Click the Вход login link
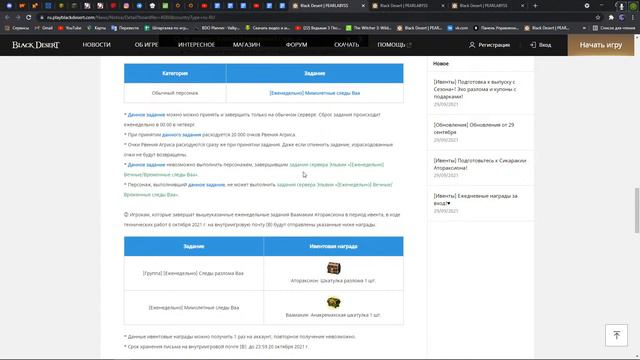The height and width of the screenshot is (360, 640). tap(540, 45)
